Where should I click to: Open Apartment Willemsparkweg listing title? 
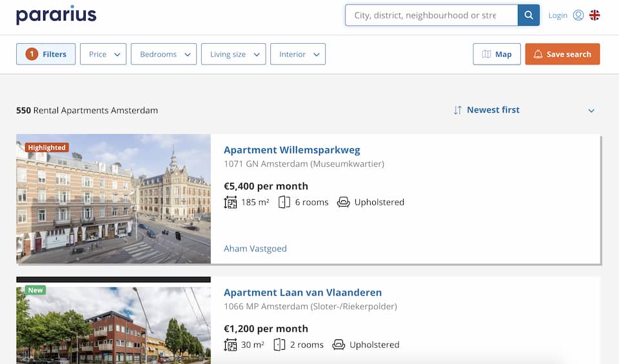[291, 150]
